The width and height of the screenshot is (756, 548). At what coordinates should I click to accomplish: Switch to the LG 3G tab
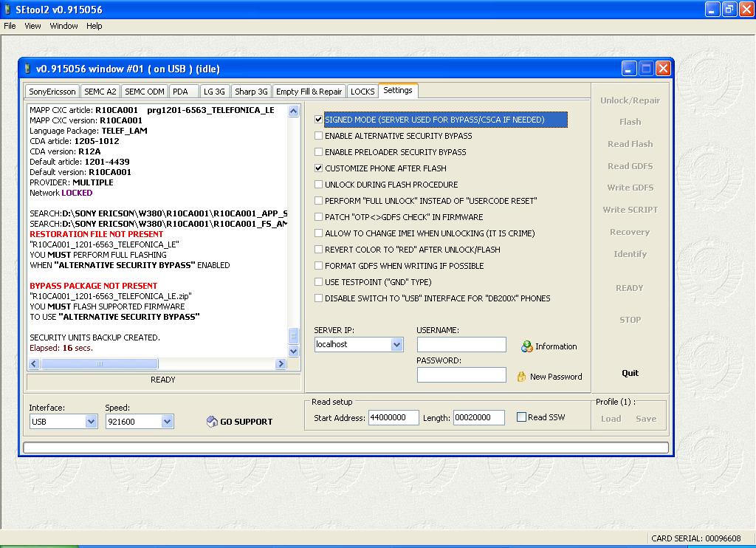pyautogui.click(x=214, y=92)
